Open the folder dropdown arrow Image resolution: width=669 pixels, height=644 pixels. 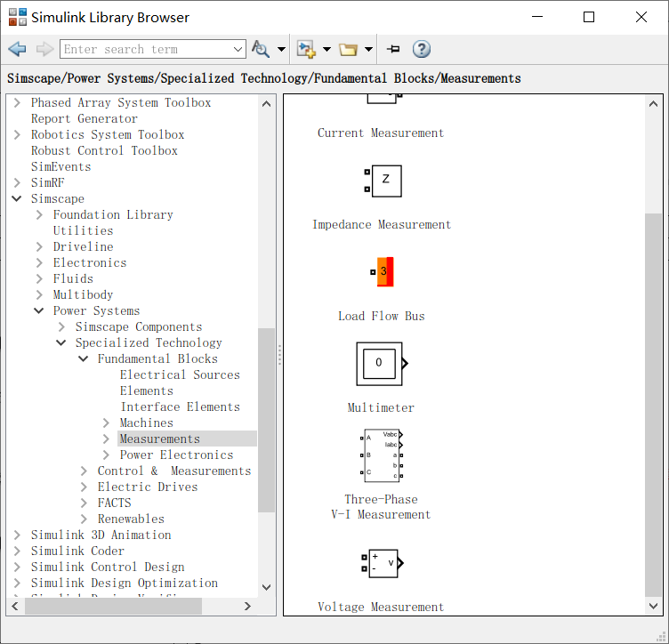click(x=368, y=50)
